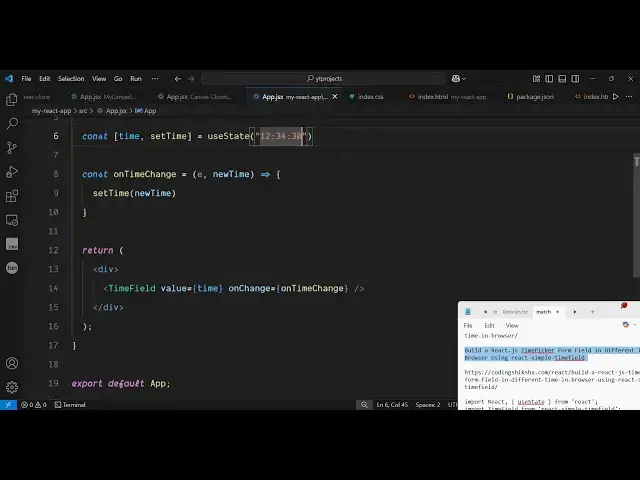Viewport: 640px width, 480px height.
Task: Open the round Ben avatar icon in activity bar
Action: tap(12, 268)
